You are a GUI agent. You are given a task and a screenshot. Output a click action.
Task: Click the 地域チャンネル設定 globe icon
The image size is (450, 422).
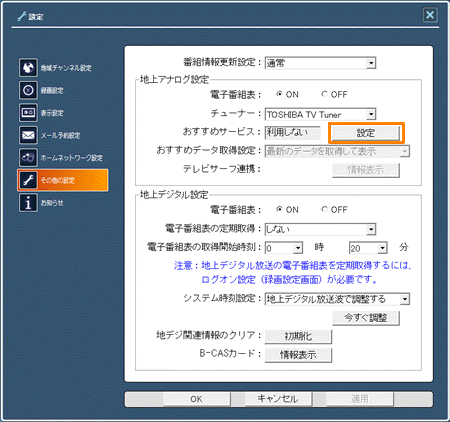point(28,68)
